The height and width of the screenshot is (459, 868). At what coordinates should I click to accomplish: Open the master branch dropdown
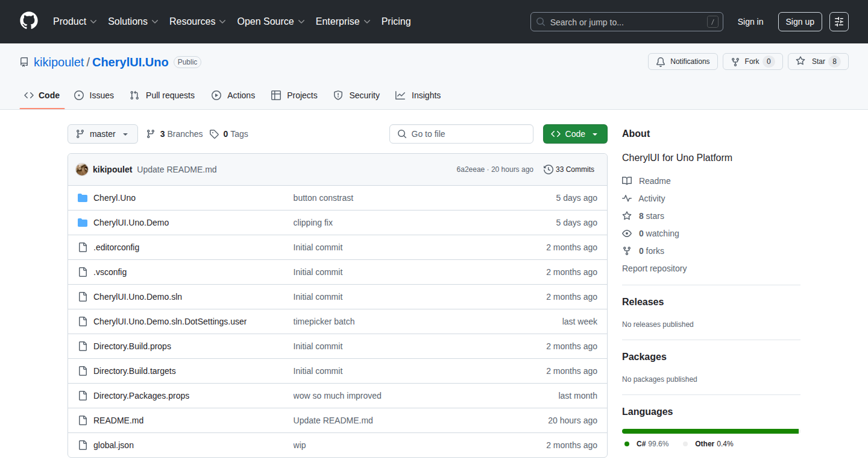(102, 134)
